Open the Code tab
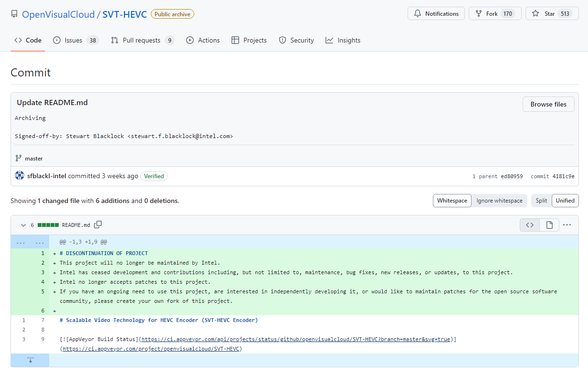 pos(28,40)
